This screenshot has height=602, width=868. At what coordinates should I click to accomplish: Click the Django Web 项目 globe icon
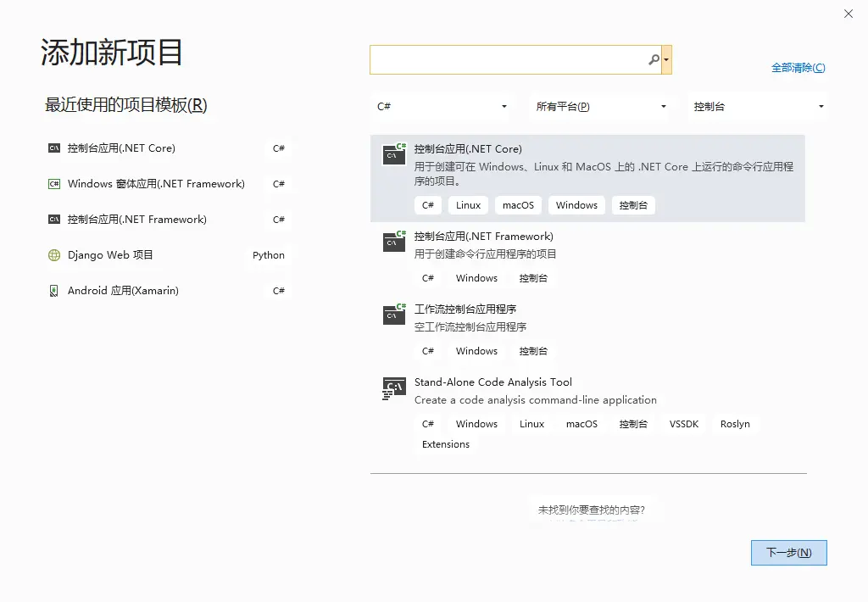(54, 255)
